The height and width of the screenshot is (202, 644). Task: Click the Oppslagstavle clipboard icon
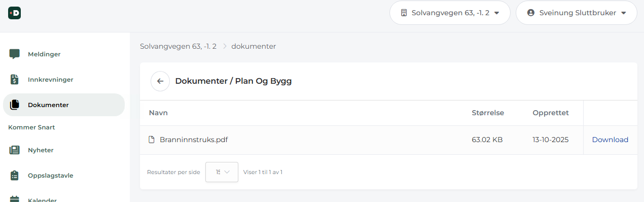(15, 176)
